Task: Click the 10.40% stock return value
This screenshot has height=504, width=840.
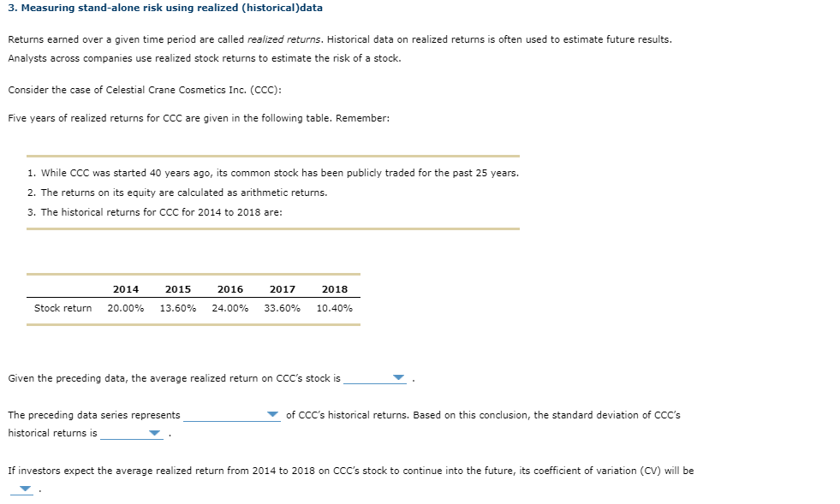Action: tap(335, 308)
